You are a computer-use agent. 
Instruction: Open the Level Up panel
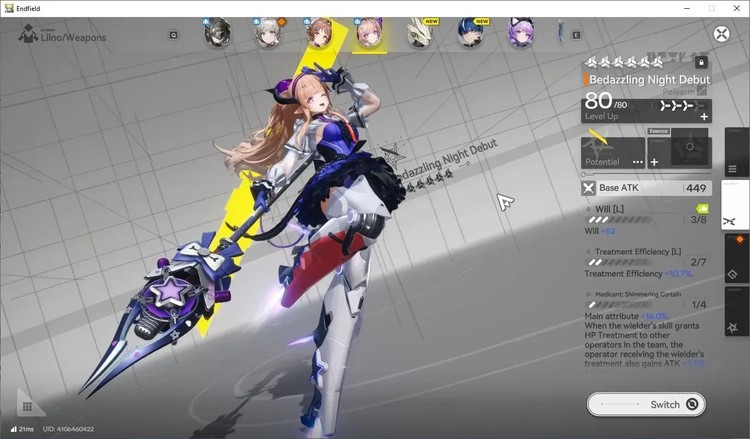tap(646, 111)
